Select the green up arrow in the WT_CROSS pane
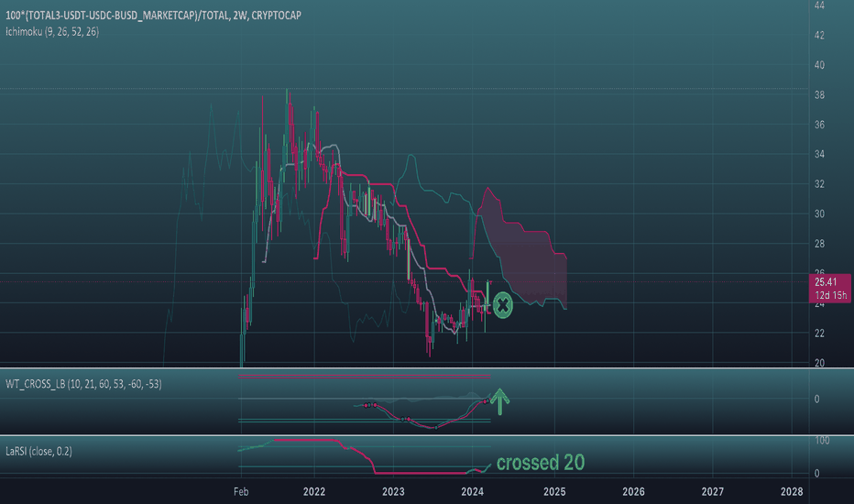854x504 pixels. click(499, 402)
